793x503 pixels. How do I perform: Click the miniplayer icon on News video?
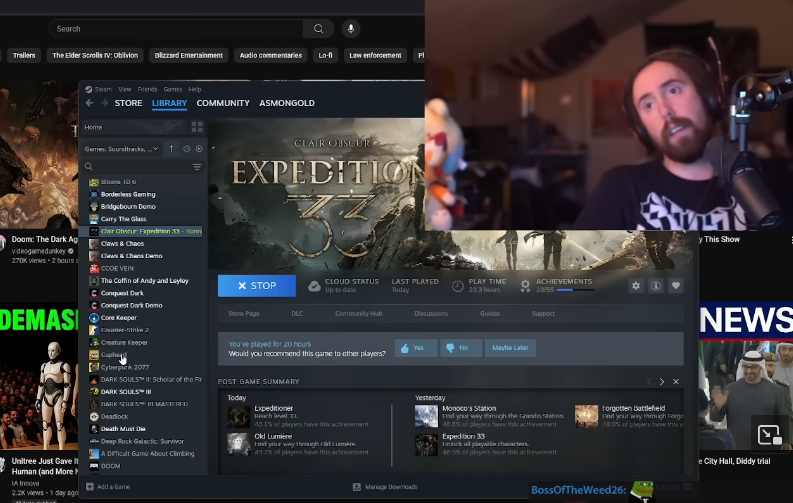pyautogui.click(x=769, y=434)
